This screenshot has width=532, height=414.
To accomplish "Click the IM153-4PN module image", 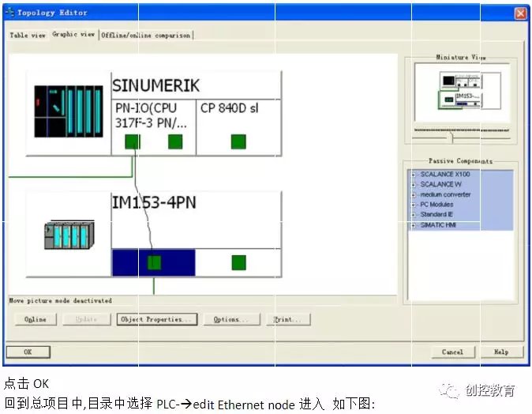I will click(69, 235).
